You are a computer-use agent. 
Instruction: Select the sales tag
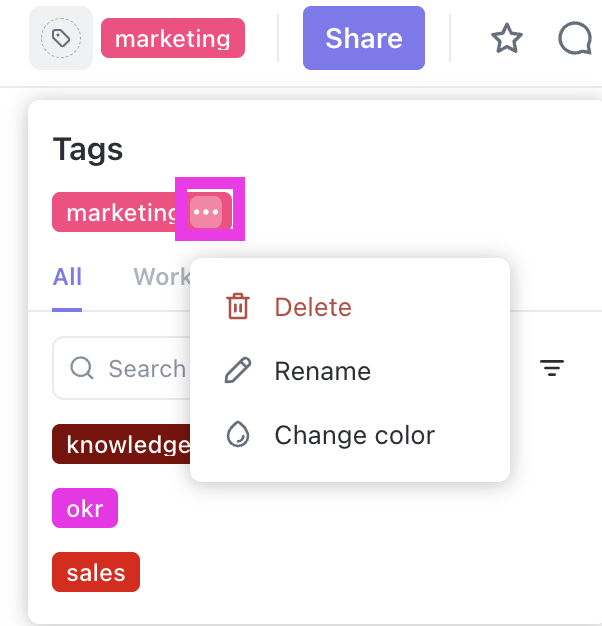[x=96, y=572]
